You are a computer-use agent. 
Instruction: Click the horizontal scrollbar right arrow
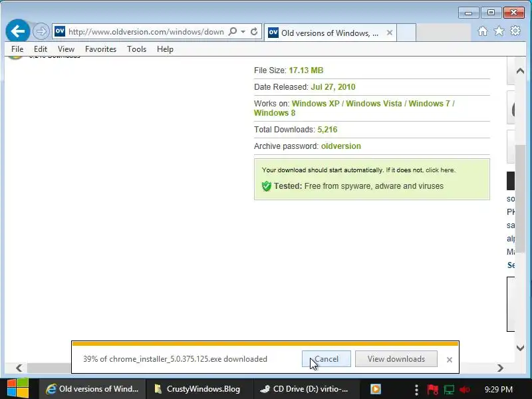click(500, 368)
